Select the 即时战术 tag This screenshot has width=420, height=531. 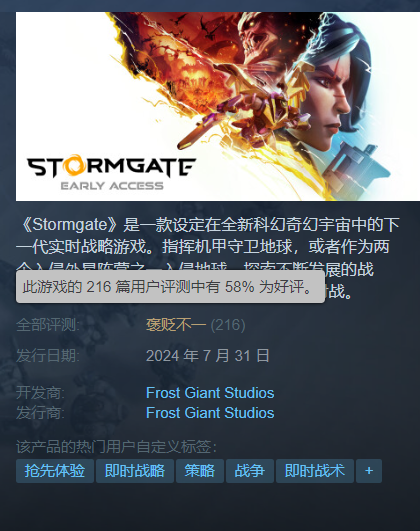pyautogui.click(x=315, y=471)
